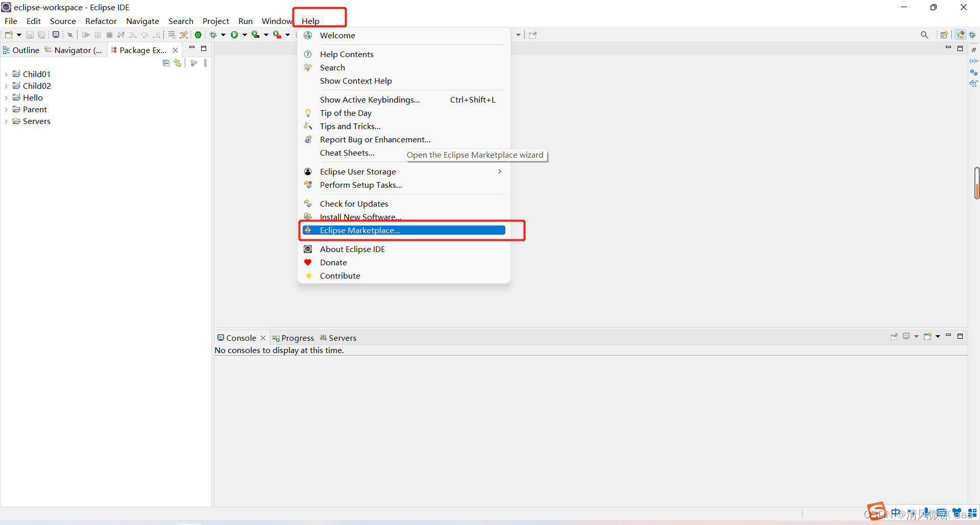The width and height of the screenshot is (980, 525).
Task: Click the New file wizard icon
Action: tap(9, 35)
